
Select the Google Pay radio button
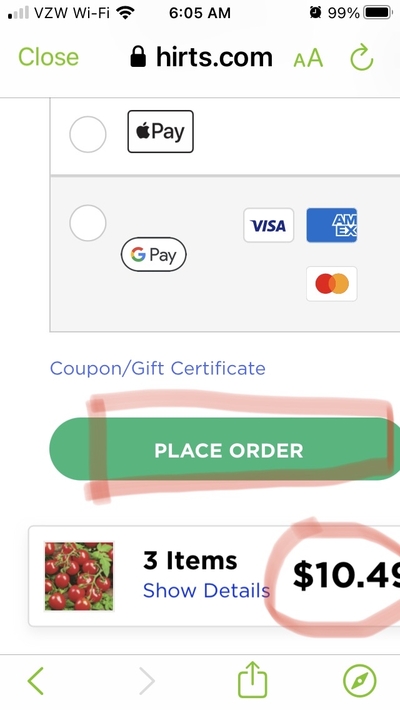(88, 223)
